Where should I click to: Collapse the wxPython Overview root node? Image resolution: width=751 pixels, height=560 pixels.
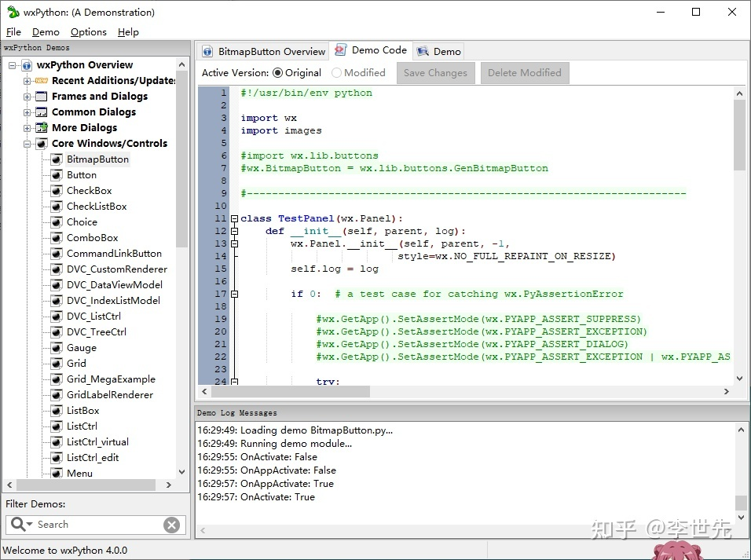[12, 65]
